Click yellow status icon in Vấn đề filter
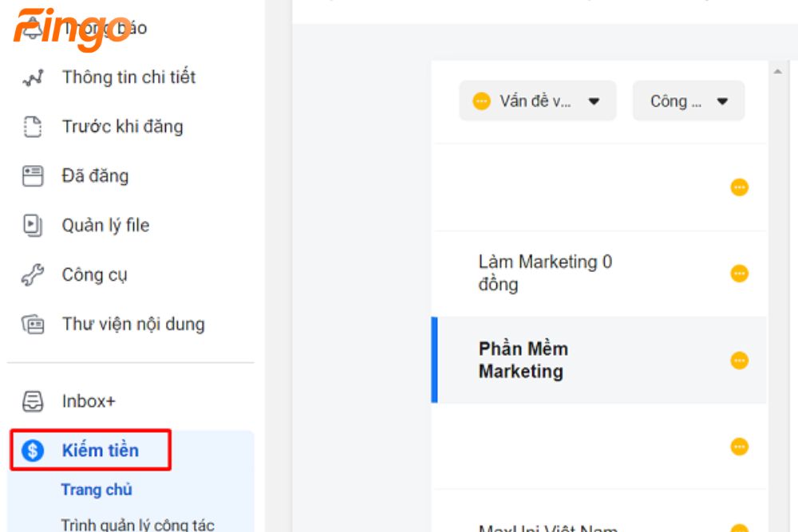This screenshot has height=532, width=798. [481, 101]
